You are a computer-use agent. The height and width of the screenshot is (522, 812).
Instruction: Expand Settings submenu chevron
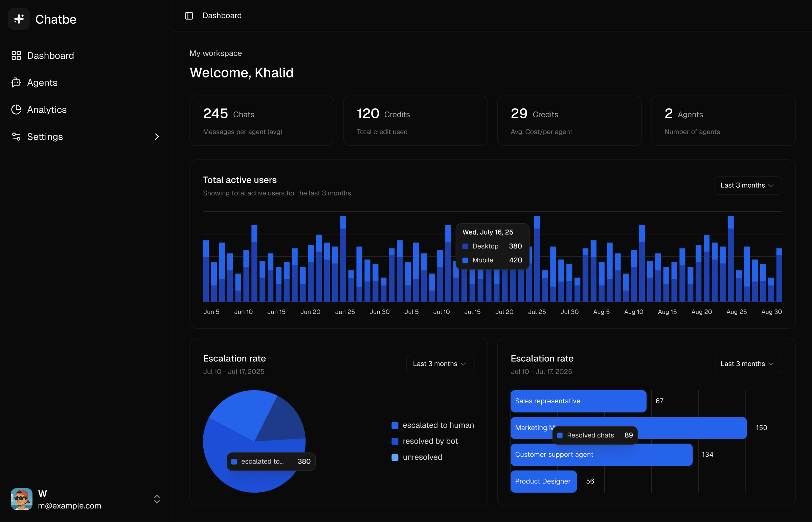point(157,137)
